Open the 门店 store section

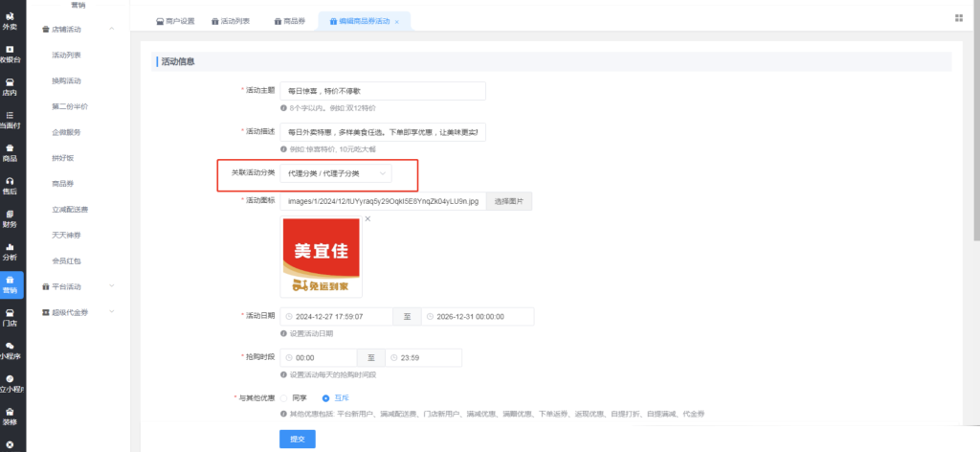[x=10, y=317]
